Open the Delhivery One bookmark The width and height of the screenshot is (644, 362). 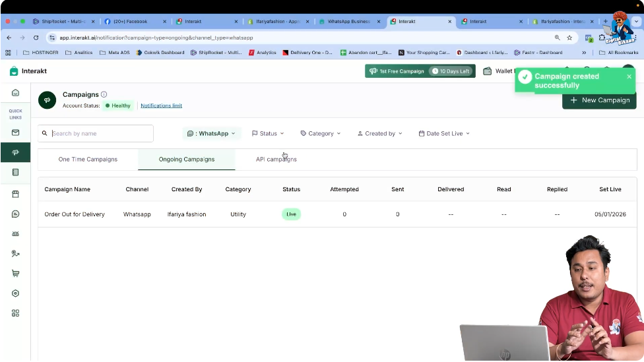(307, 53)
